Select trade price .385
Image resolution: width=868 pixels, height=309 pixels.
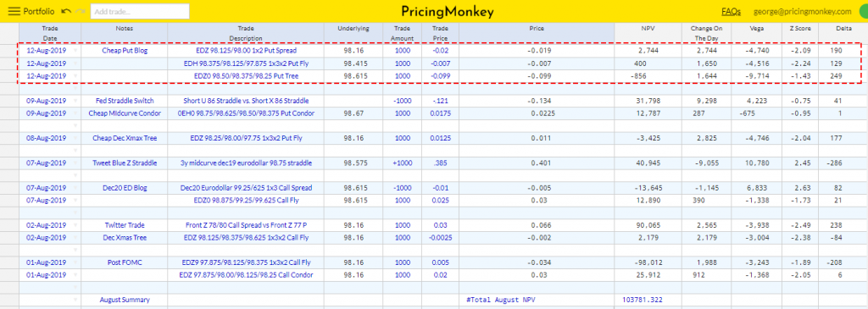click(440, 163)
